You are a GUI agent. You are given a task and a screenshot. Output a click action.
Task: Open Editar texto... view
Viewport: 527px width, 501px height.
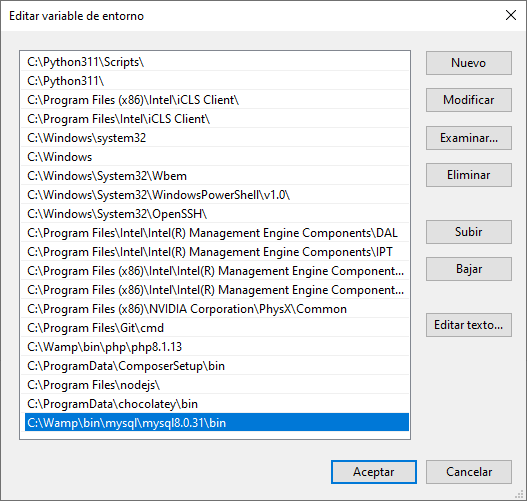[469, 325]
